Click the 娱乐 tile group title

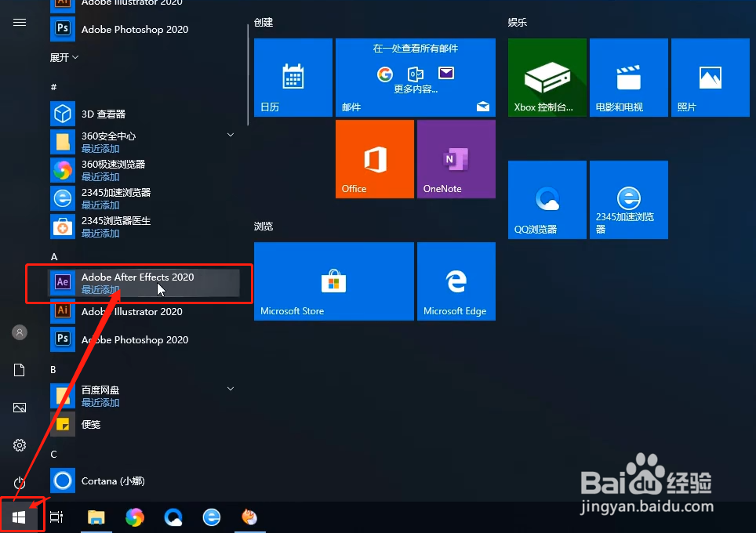click(x=518, y=23)
